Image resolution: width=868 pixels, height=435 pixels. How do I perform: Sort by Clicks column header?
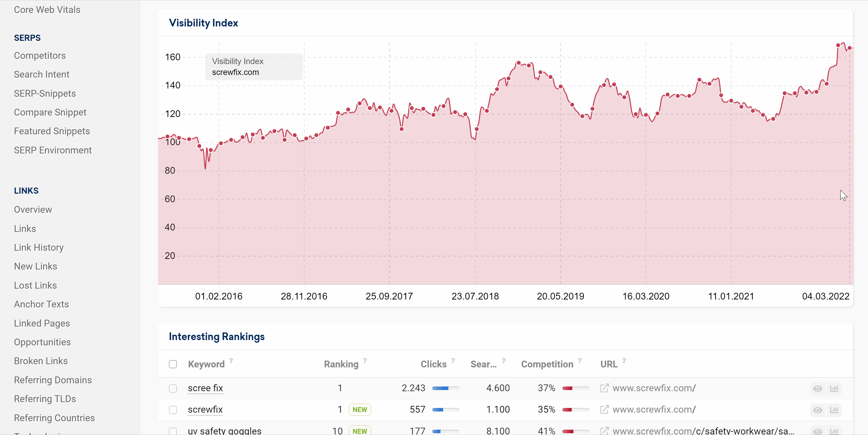[x=434, y=364]
